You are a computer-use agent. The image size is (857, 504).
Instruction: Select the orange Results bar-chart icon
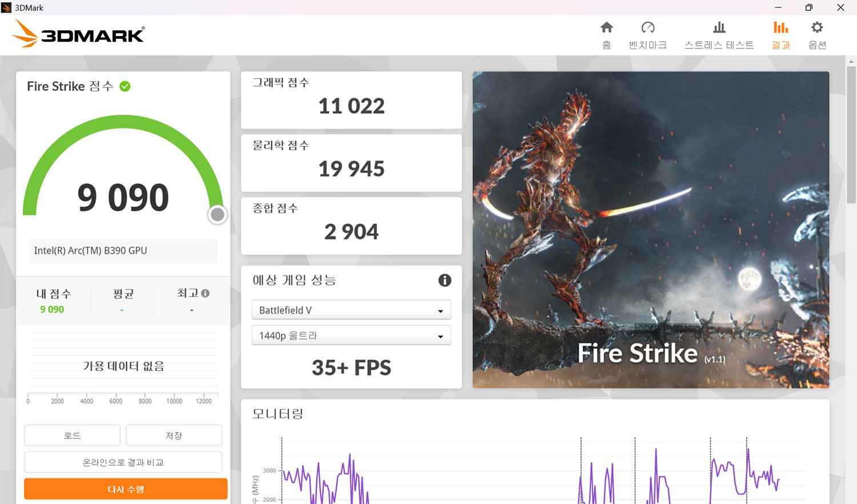[780, 27]
